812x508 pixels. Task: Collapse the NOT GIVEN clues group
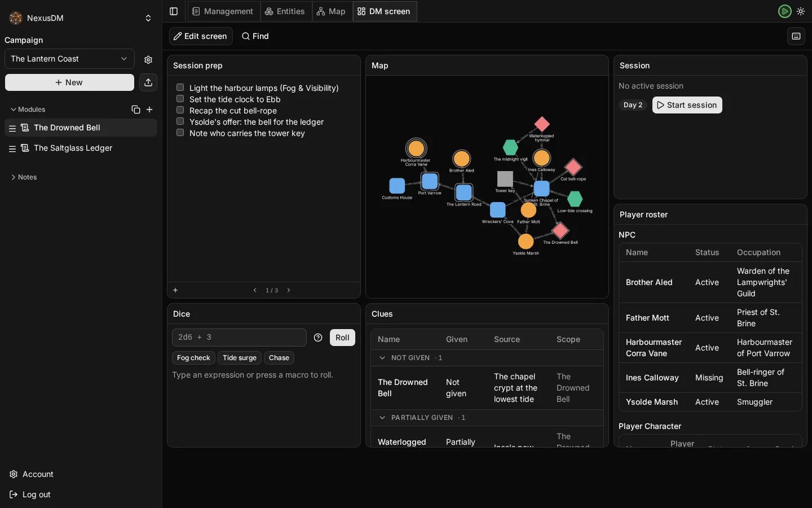click(x=382, y=358)
